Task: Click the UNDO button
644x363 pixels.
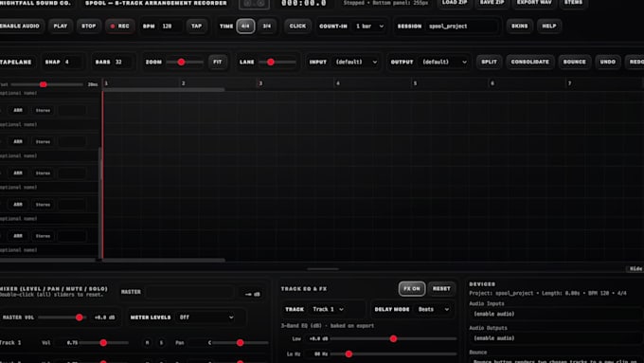Action: pyautogui.click(x=607, y=62)
